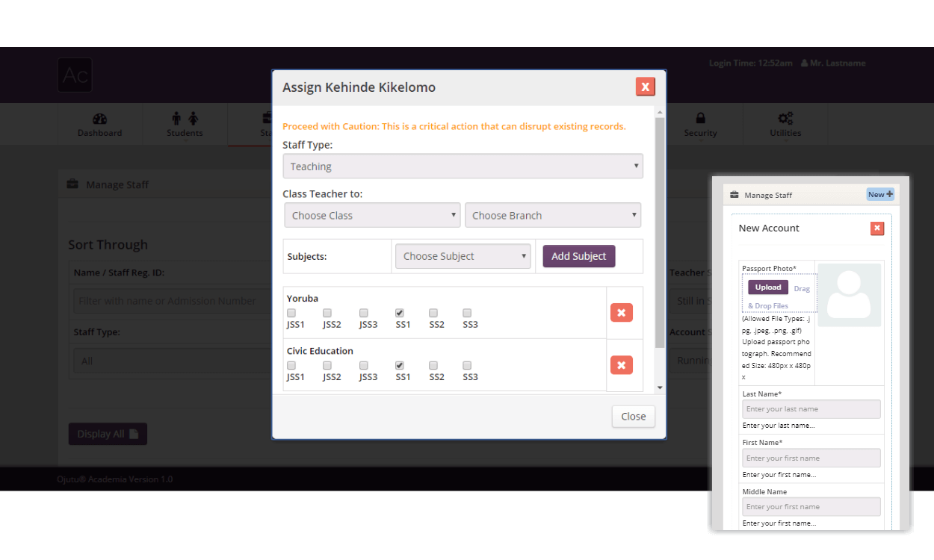Tick JSS1 for Yoruba
Viewport: 934px width, 560px height.
click(x=291, y=313)
